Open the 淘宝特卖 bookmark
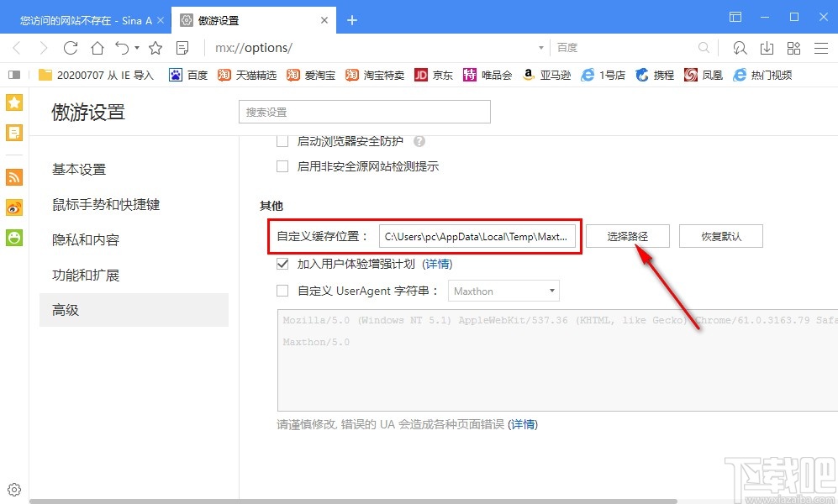The height and width of the screenshot is (504, 838). [x=375, y=76]
